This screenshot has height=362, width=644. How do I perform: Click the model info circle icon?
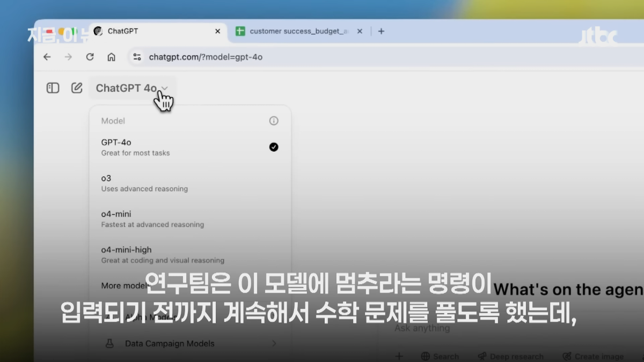tap(274, 121)
